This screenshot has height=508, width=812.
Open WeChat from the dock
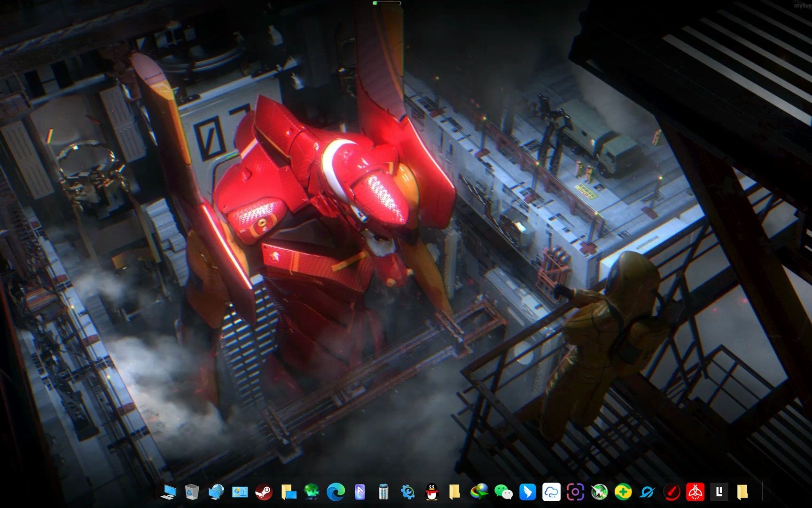[x=503, y=492]
